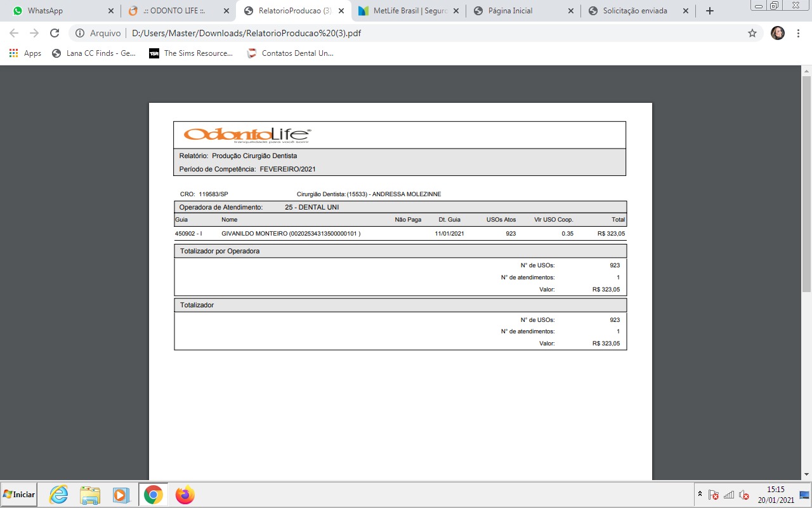Click the Nome column header
The width and height of the screenshot is (812, 508).
(x=229, y=220)
